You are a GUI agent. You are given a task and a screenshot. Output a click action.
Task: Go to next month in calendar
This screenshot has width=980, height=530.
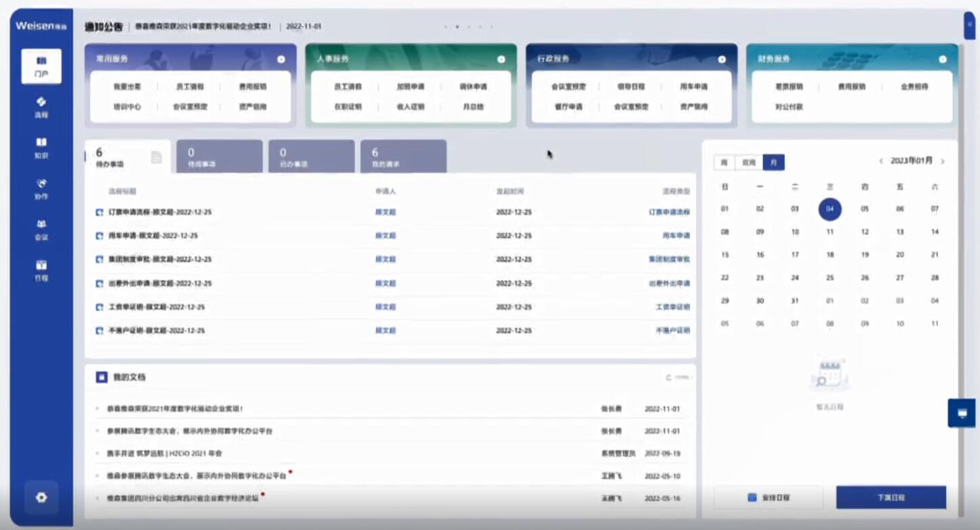(x=943, y=162)
